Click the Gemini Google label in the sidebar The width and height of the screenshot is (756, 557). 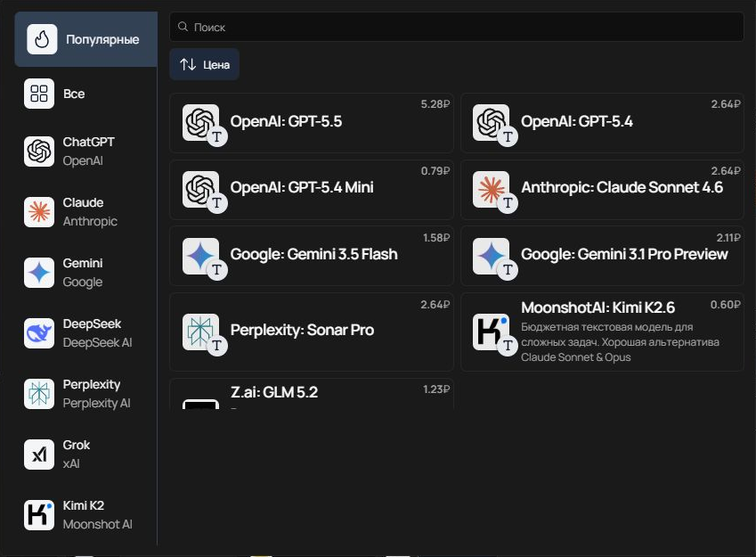pos(83,273)
